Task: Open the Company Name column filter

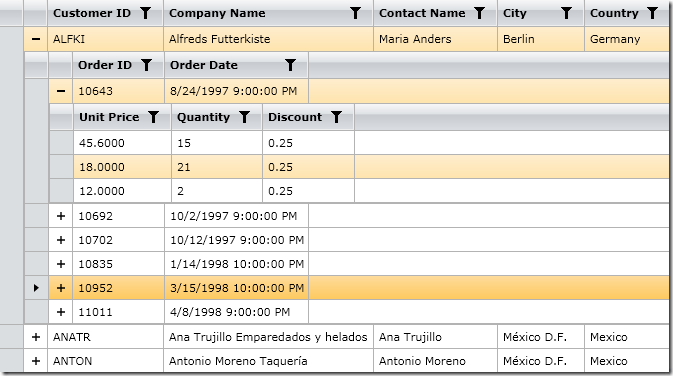Action: (x=355, y=13)
